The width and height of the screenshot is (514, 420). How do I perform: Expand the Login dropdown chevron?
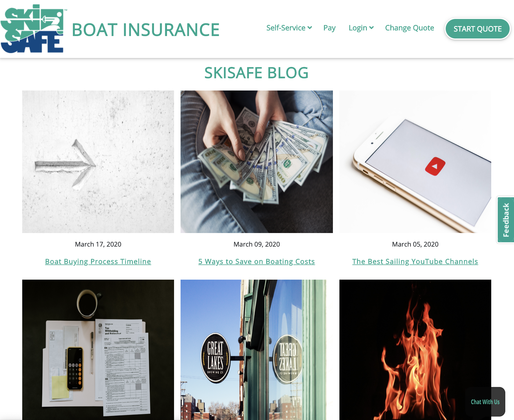pyautogui.click(x=372, y=28)
